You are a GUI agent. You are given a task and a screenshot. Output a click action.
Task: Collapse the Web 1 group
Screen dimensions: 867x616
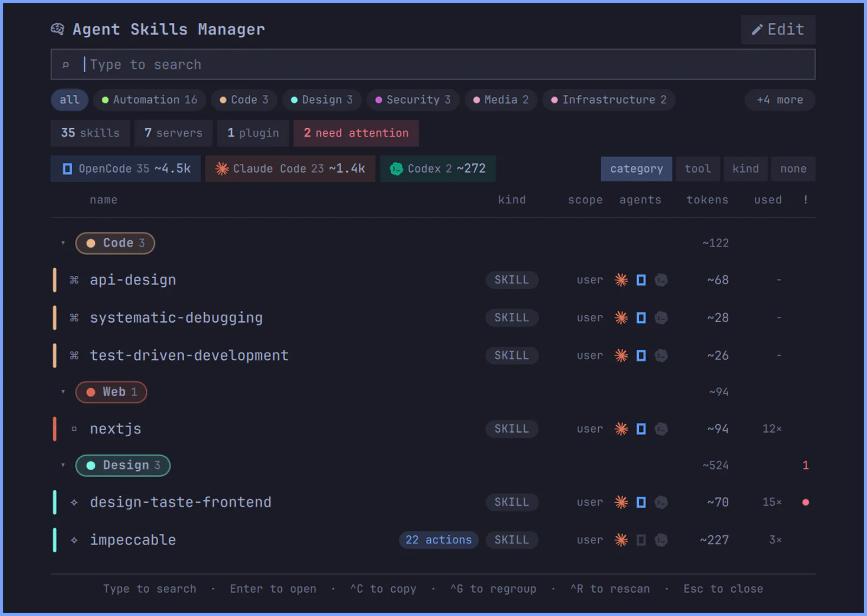[63, 392]
